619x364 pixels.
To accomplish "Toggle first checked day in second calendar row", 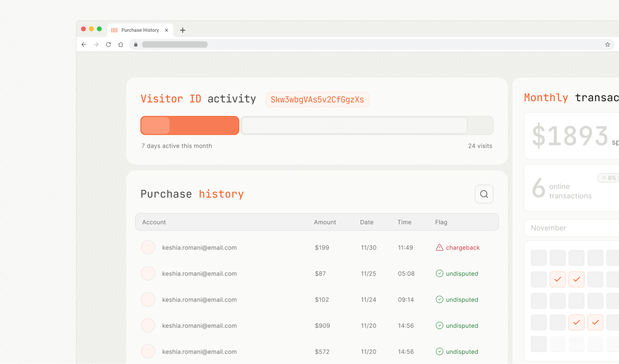I will pyautogui.click(x=557, y=279).
